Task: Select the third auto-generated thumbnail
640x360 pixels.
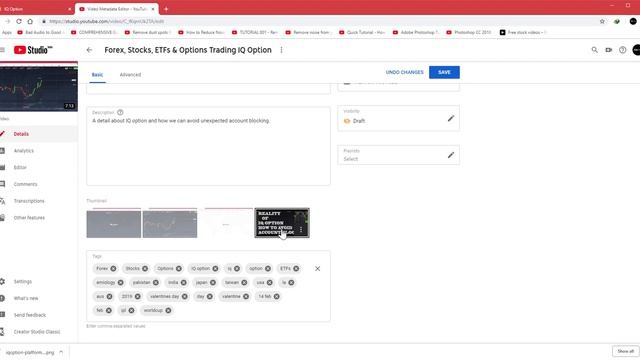Action: pos(226,223)
